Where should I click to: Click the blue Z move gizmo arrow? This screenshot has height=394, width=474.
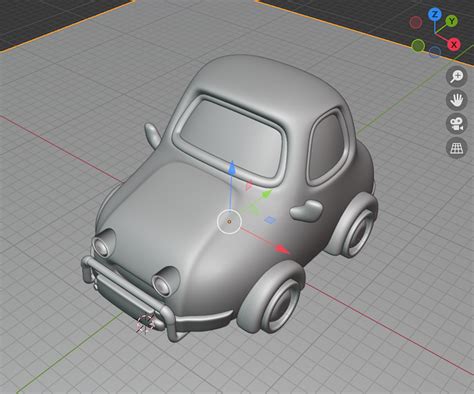[x=232, y=169]
